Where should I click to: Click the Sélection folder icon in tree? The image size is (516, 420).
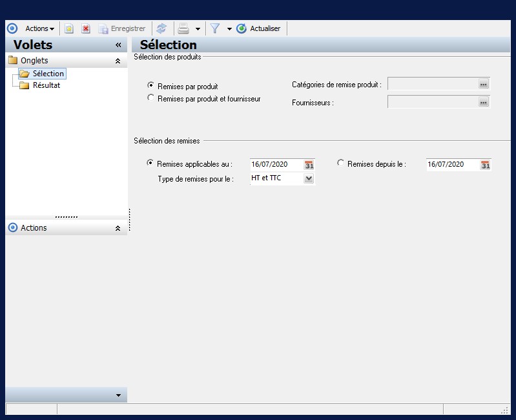tap(25, 74)
